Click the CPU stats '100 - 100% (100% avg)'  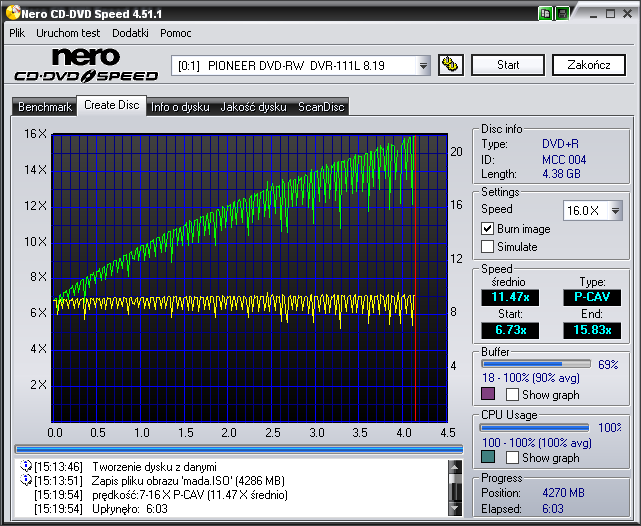537,443
